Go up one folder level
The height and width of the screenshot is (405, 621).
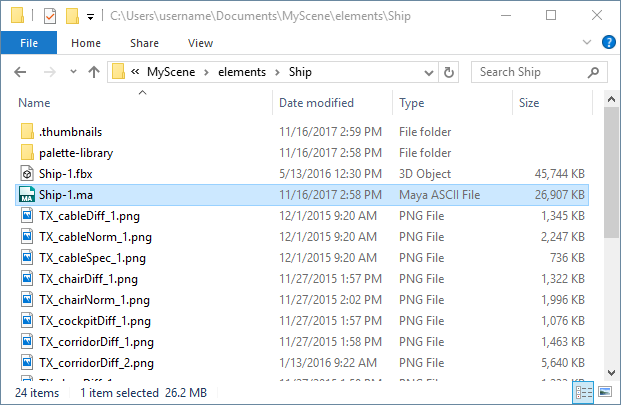[94, 72]
